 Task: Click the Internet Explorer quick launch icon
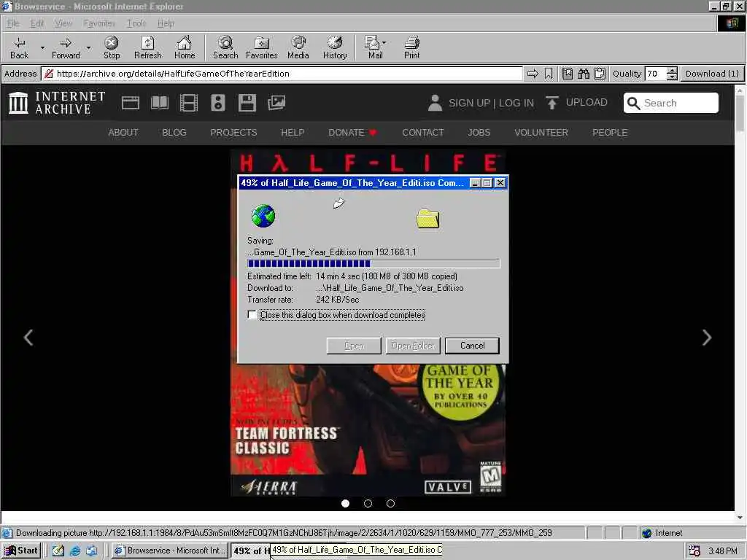coord(75,551)
